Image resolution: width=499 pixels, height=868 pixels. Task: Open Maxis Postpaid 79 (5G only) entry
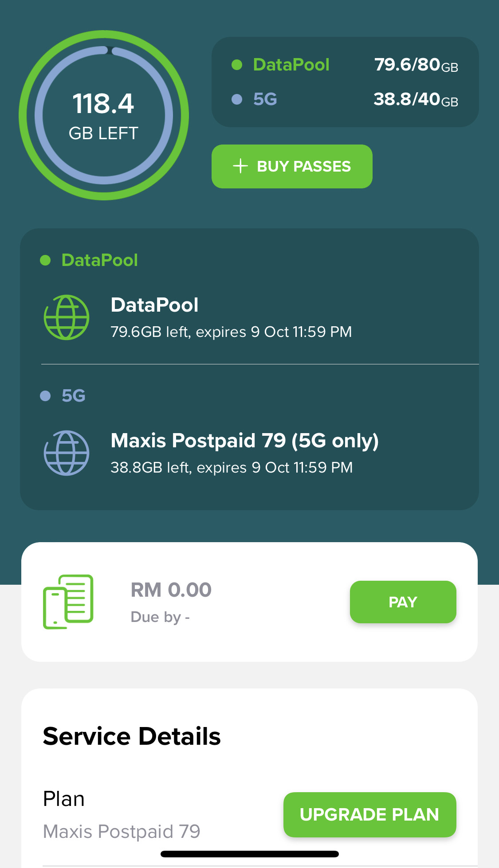[260, 453]
